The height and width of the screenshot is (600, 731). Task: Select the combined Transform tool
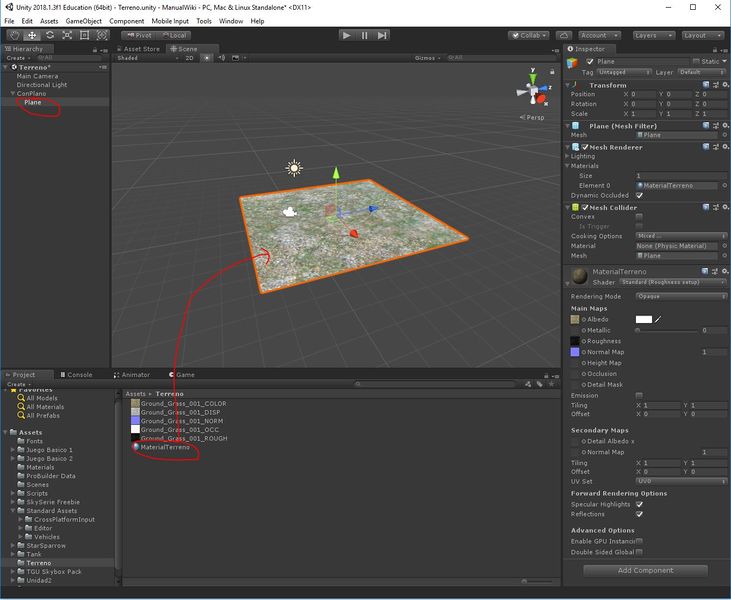click(x=102, y=35)
